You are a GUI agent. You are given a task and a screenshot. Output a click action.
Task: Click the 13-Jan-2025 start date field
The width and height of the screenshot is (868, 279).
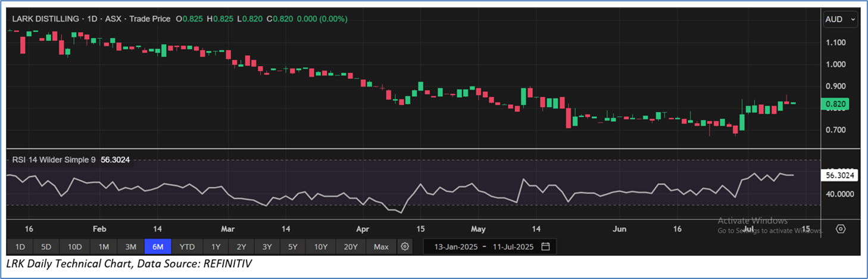click(x=455, y=247)
